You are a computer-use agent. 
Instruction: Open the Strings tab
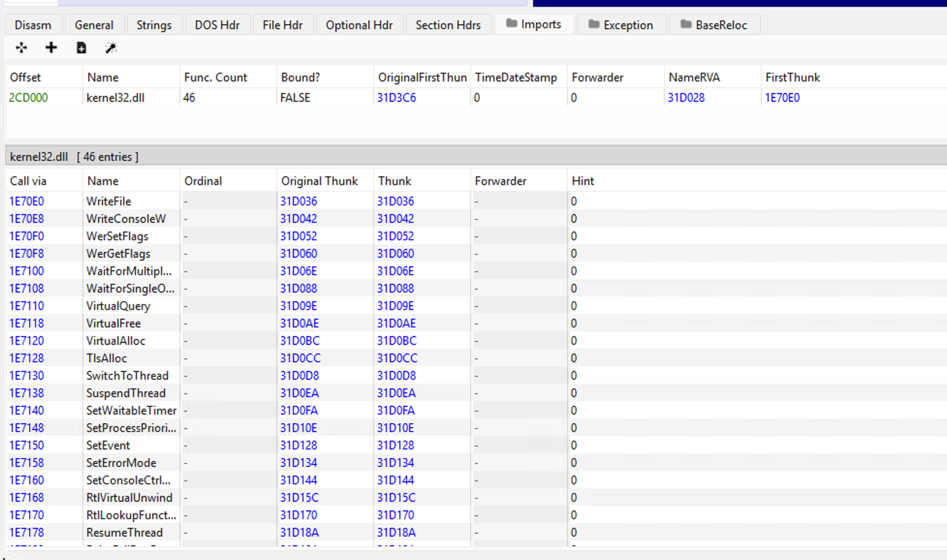(154, 25)
